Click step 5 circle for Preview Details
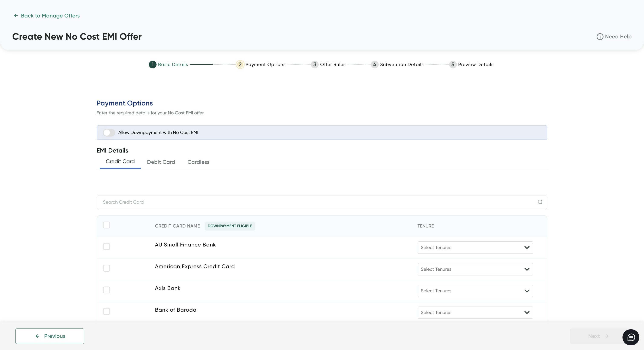 coord(453,65)
